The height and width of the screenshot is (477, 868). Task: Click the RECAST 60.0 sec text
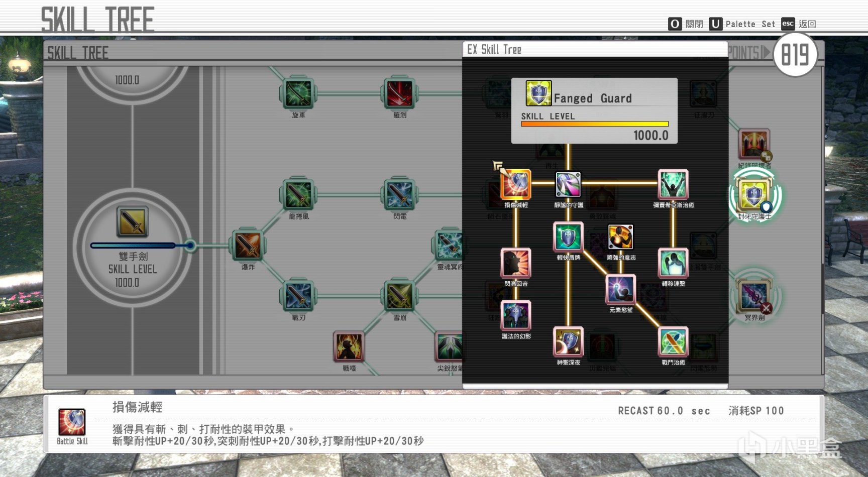664,411
